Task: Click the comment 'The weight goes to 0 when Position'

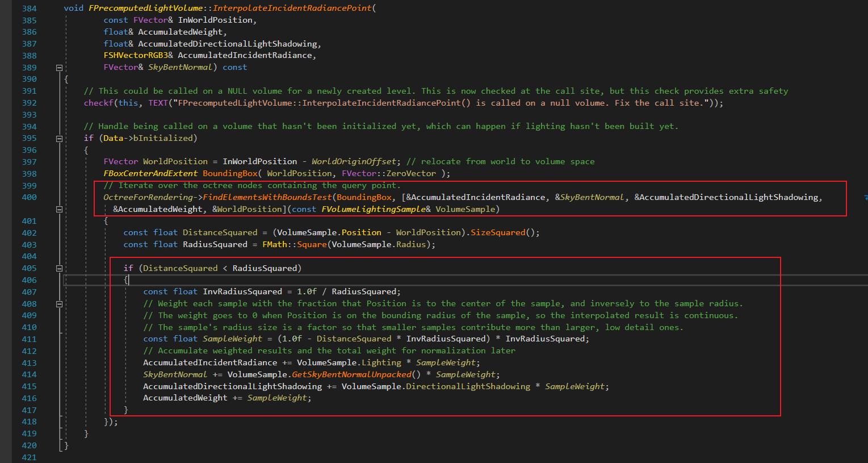Action: coord(242,315)
